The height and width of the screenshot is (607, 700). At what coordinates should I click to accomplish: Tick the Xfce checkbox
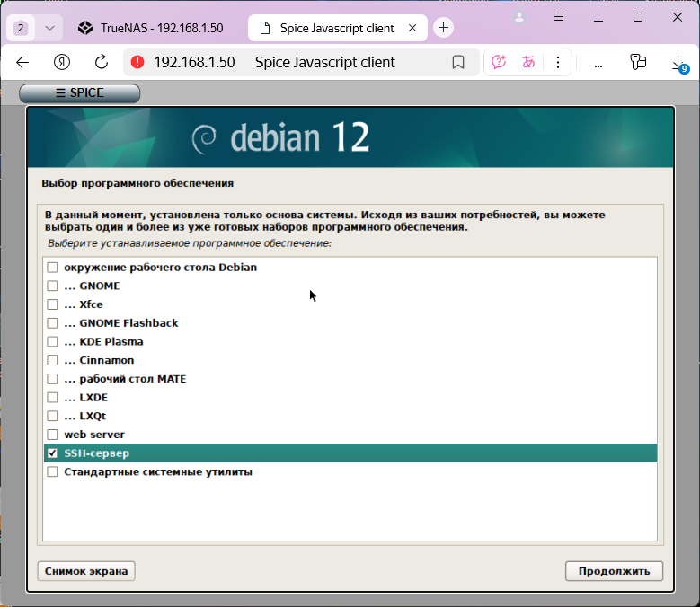[52, 304]
